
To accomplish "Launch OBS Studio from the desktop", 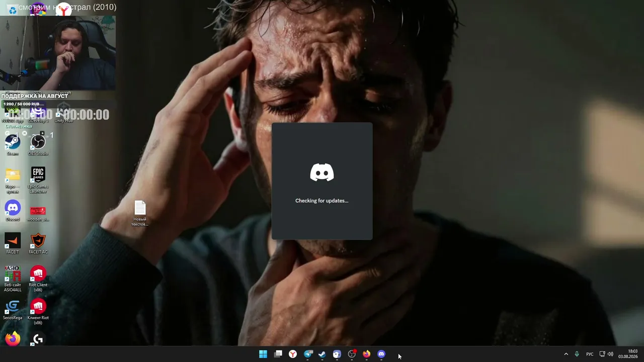I will (x=38, y=145).
